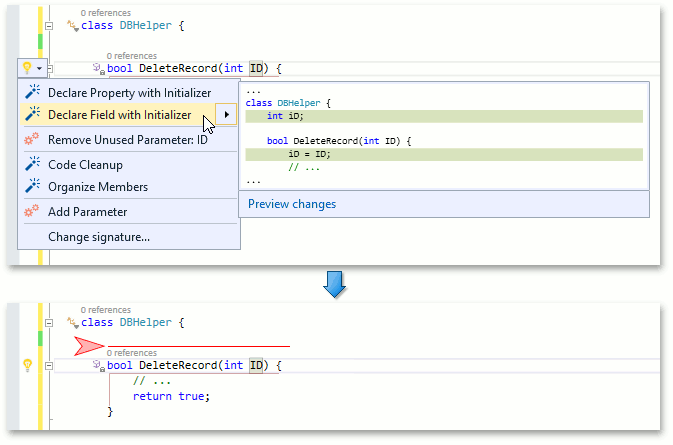Click the wand icon beside Organize Members

coord(32,187)
